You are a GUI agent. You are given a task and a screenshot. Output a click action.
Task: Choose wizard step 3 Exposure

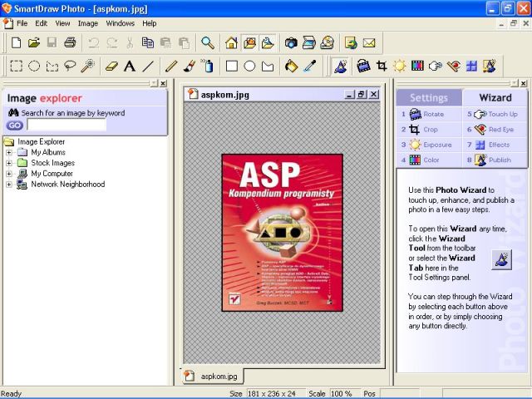(x=429, y=145)
